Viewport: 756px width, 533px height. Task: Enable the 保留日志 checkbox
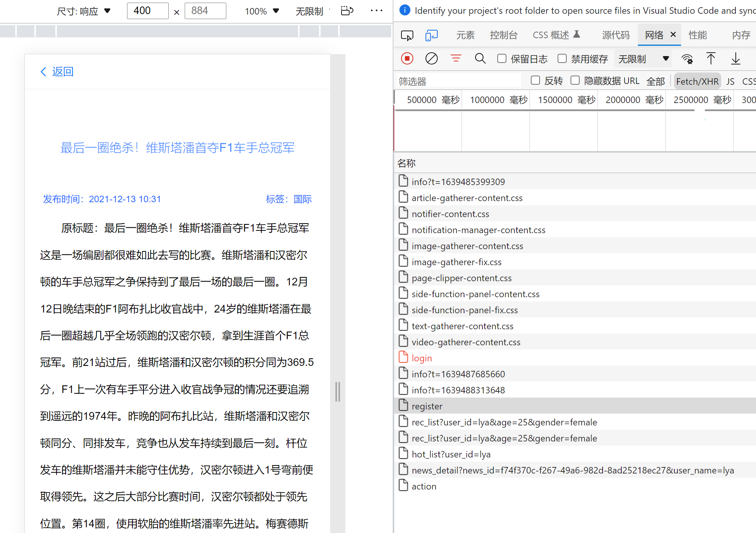pyautogui.click(x=502, y=59)
